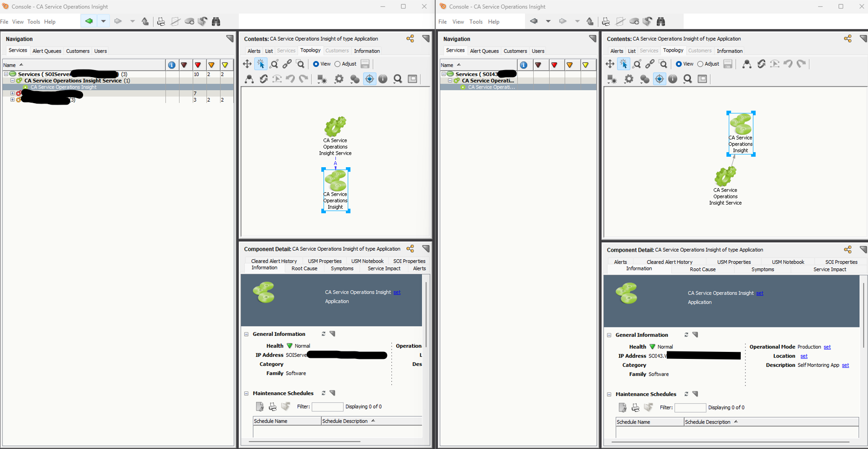The height and width of the screenshot is (449, 868).
Task: Click the gear settings icon in left Topology toolbar
Action: 339,79
